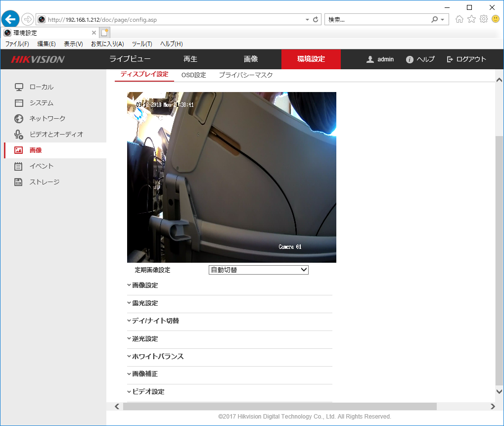Open the favorites star icon
Image resolution: width=504 pixels, height=426 pixels.
point(471,19)
